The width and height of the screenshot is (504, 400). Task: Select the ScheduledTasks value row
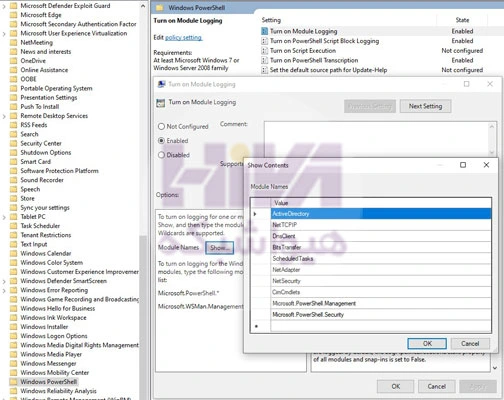381,258
